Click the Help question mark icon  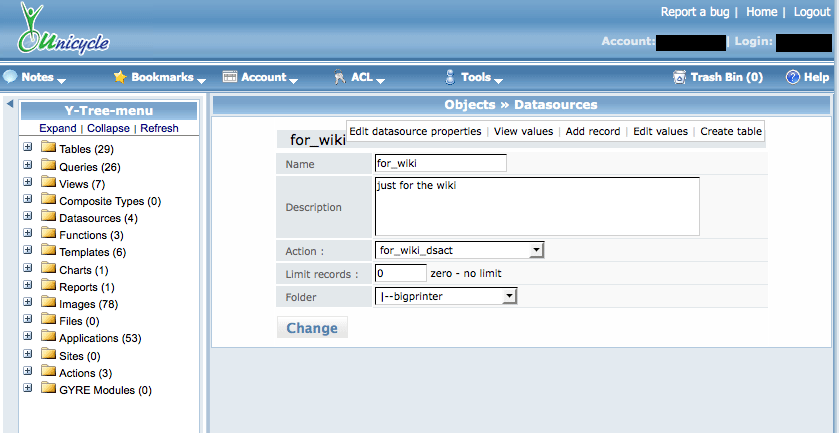tap(793, 77)
